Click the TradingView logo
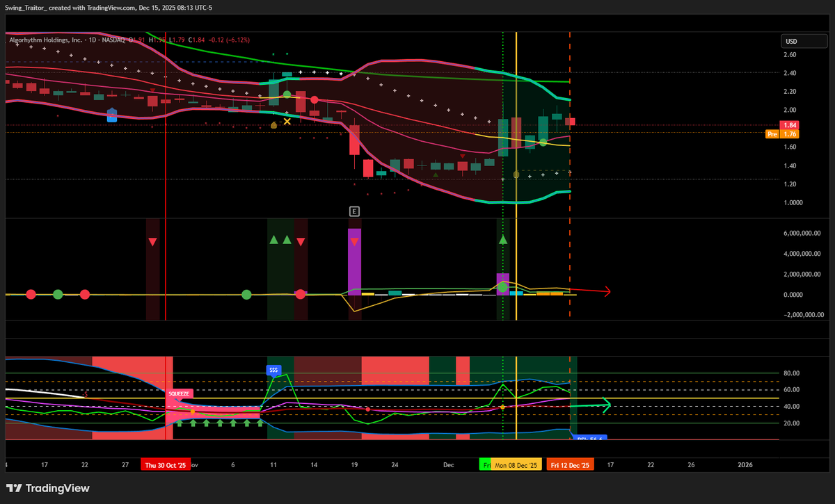Image resolution: width=835 pixels, height=504 pixels. tap(48, 488)
